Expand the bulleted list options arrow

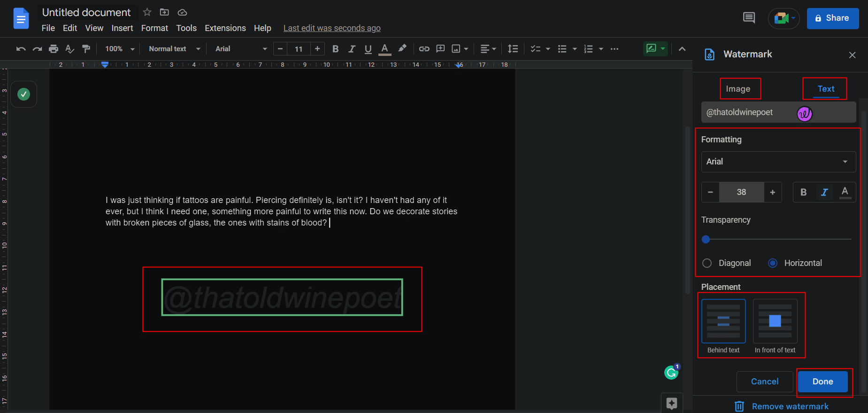click(575, 49)
